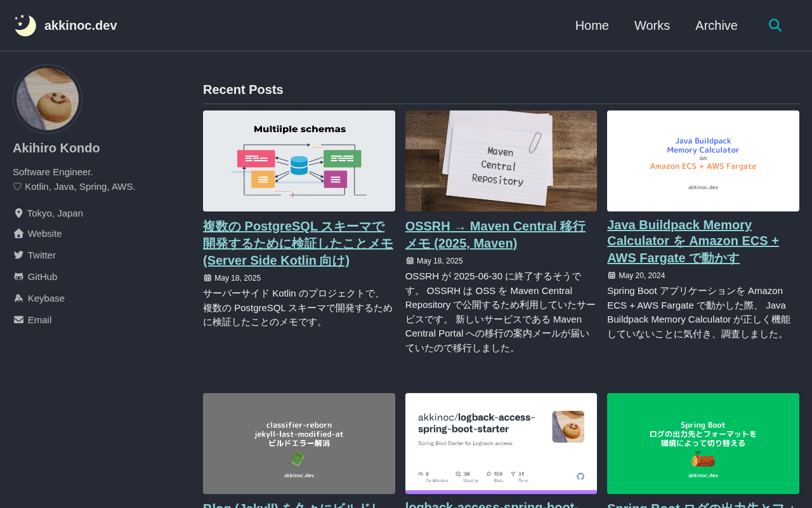812x508 pixels.
Task: Go to the Home menu
Action: (592, 25)
